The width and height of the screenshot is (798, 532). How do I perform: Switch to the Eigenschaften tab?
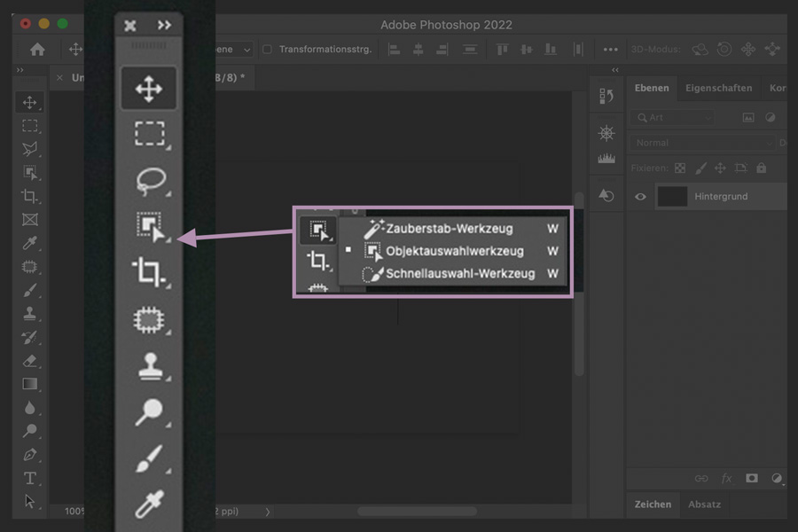point(718,88)
